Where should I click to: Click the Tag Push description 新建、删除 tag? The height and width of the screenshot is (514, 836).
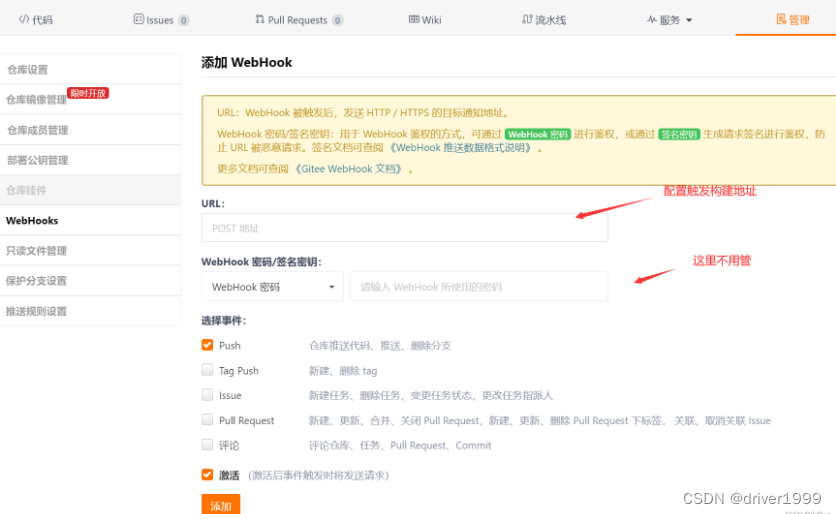pos(343,371)
